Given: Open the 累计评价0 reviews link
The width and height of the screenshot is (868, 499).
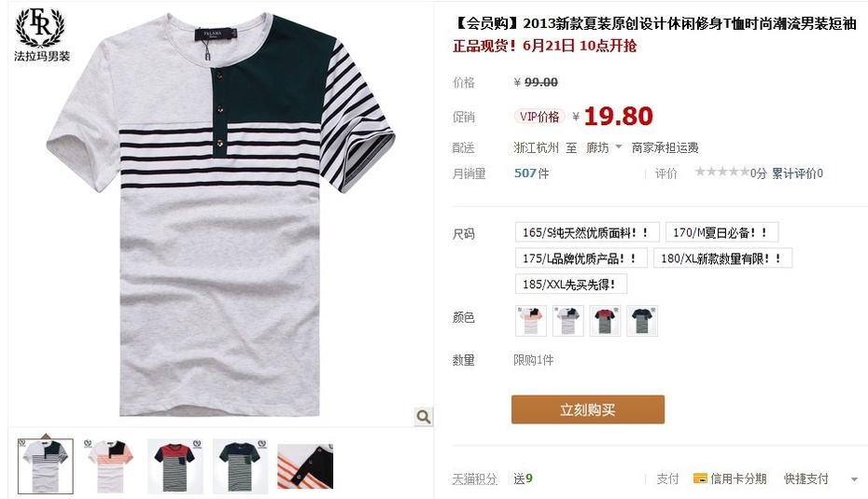Looking at the screenshot, I should pos(797,173).
